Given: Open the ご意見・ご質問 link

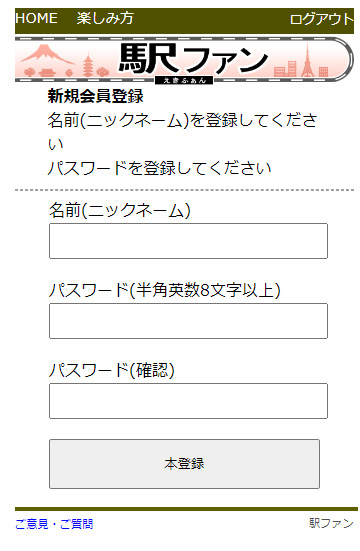Looking at the screenshot, I should tap(54, 524).
